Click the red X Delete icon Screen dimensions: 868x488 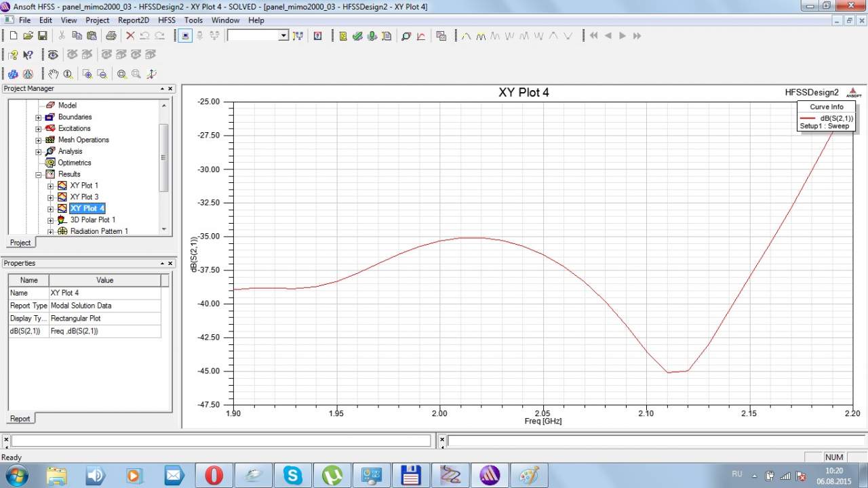[x=130, y=36]
